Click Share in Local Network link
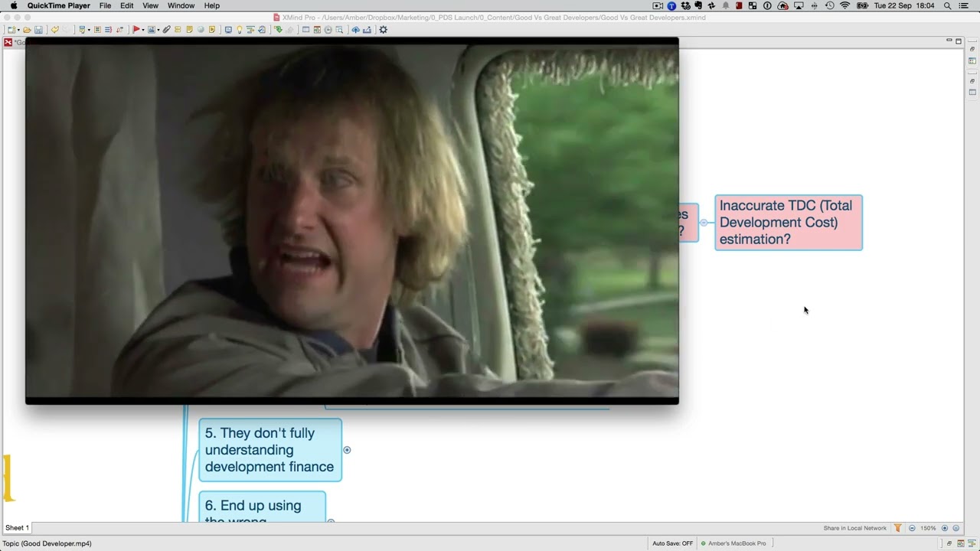980x551 pixels. [x=854, y=528]
